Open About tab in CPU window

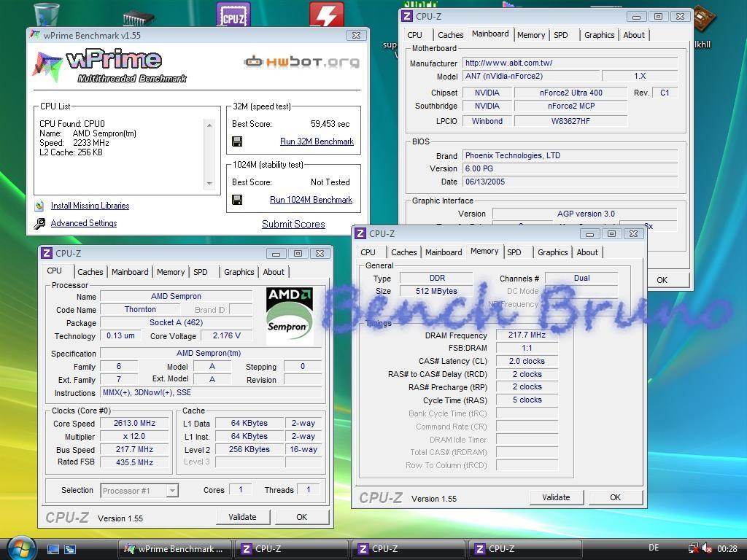point(274,272)
